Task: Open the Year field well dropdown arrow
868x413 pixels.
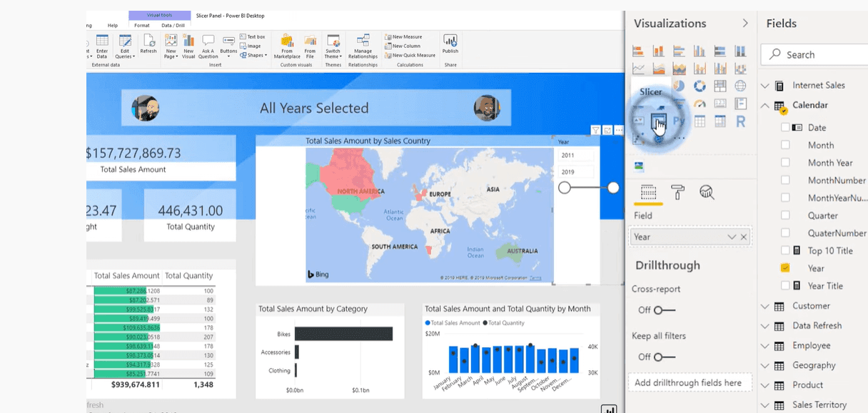Action: pyautogui.click(x=731, y=237)
